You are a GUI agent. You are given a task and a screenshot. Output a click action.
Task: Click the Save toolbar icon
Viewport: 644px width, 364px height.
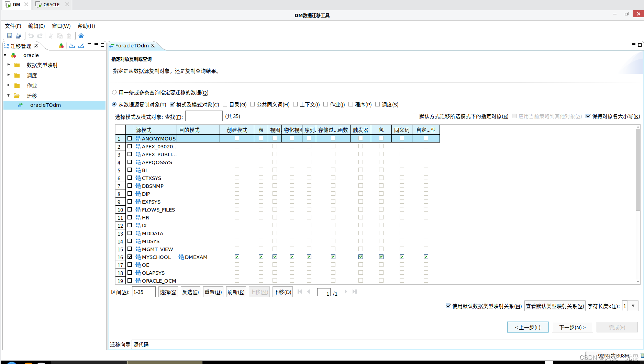[x=9, y=36]
